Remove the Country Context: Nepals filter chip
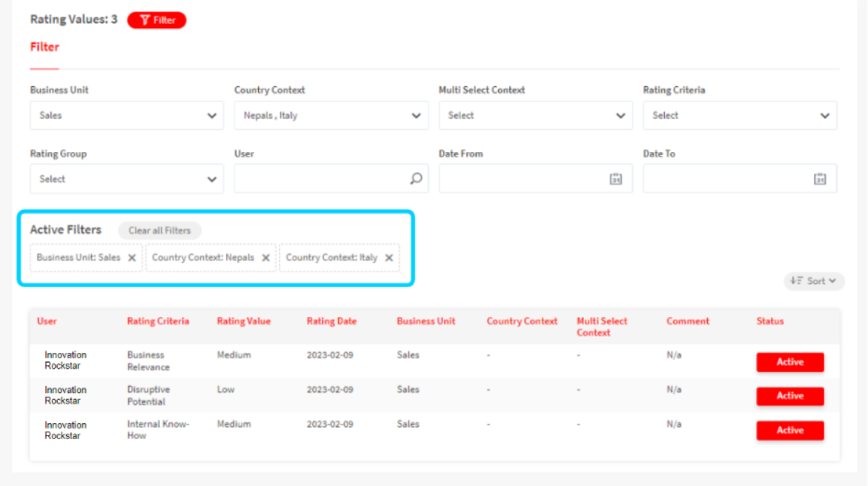Image resolution: width=868 pixels, height=486 pixels. [x=265, y=258]
